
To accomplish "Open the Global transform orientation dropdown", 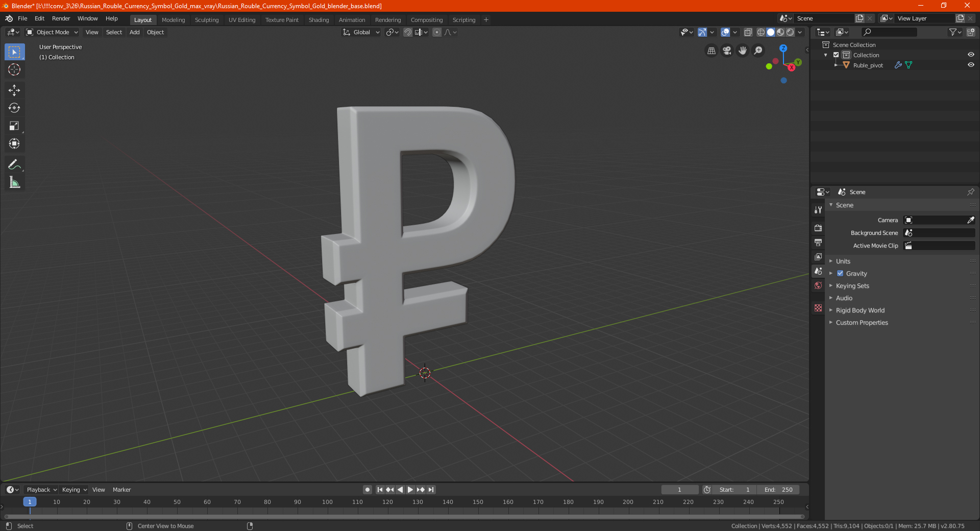I will [x=361, y=32].
